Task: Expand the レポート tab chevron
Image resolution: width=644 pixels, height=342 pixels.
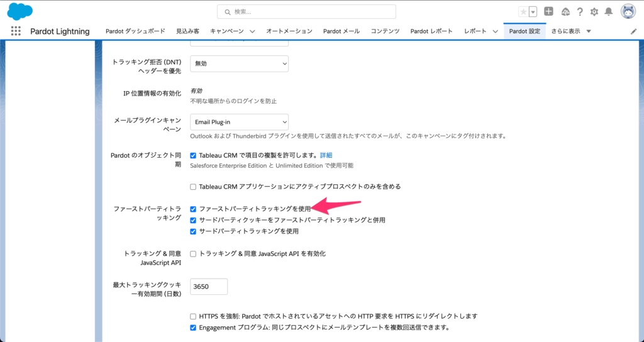Action: (496, 31)
